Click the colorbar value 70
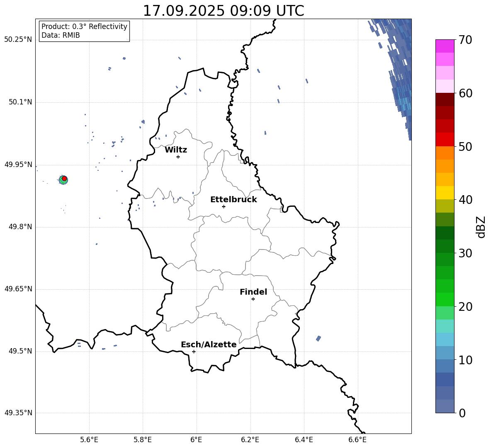This screenshot has width=491, height=448. tap(465, 40)
